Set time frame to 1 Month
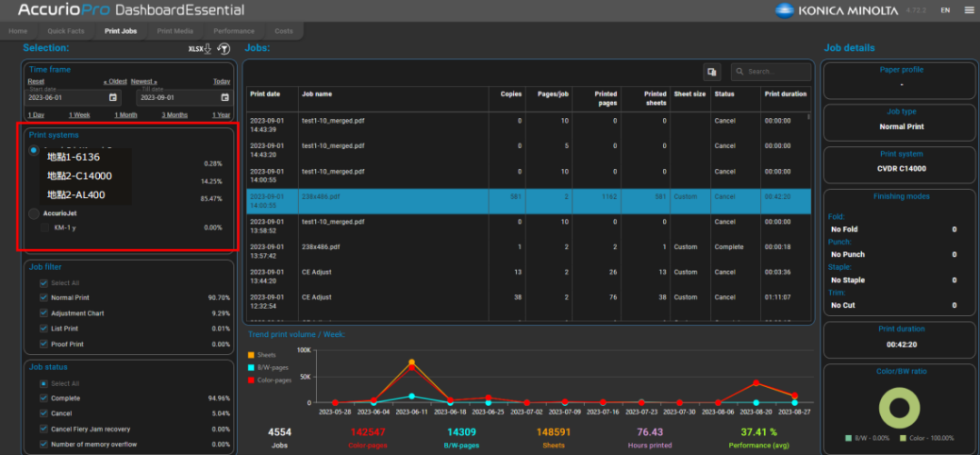980x455 pixels. 125,115
